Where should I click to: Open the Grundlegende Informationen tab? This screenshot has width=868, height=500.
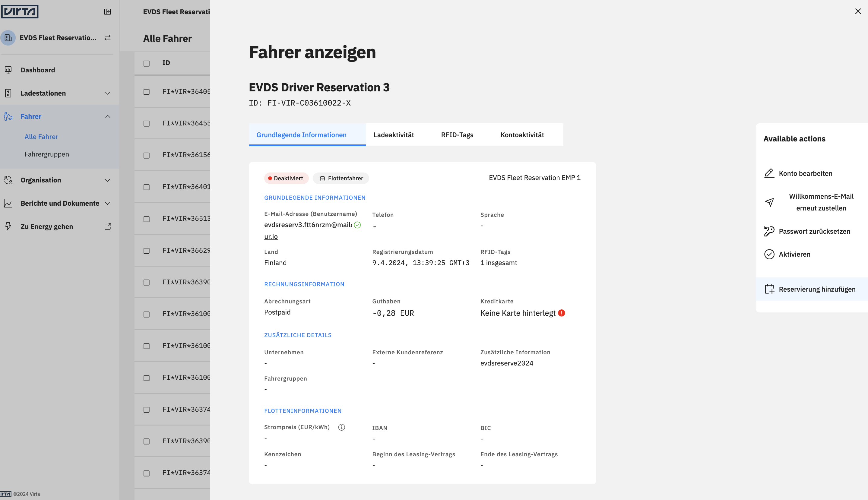click(307, 135)
